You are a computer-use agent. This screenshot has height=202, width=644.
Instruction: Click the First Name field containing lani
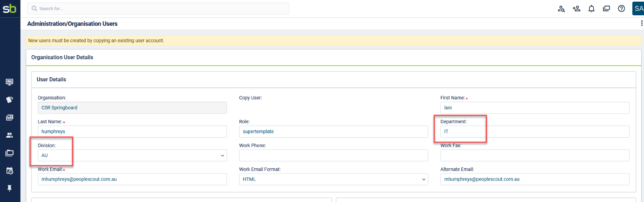pyautogui.click(x=535, y=108)
